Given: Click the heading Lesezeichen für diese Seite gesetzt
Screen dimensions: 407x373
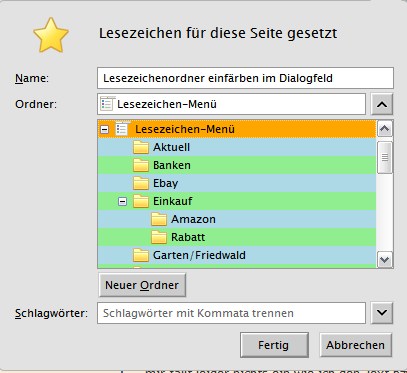Looking at the screenshot, I should coord(218,33).
